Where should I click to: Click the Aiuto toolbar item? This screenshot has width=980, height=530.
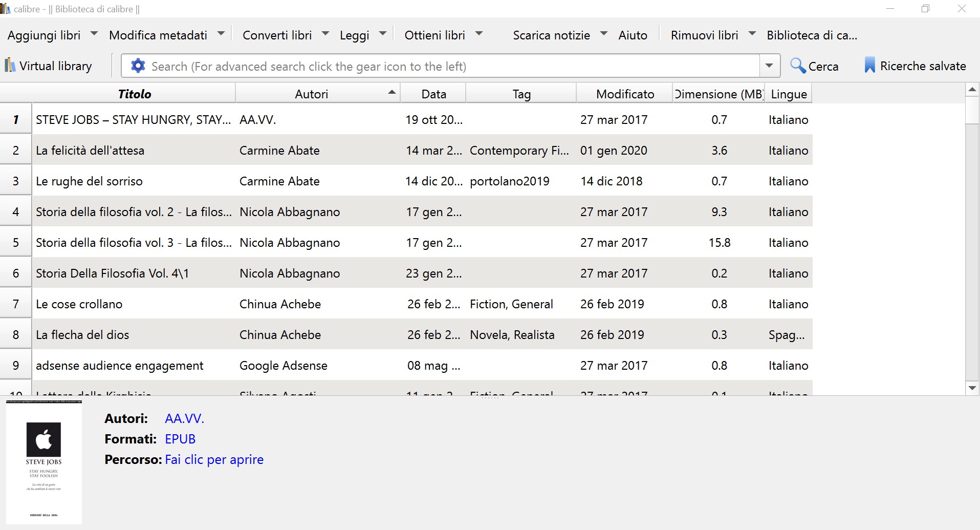click(633, 35)
